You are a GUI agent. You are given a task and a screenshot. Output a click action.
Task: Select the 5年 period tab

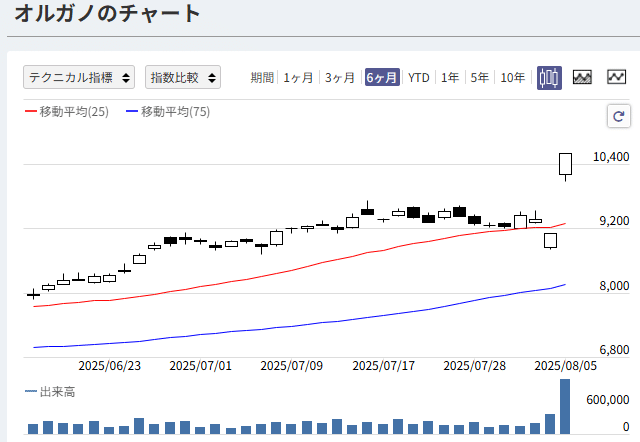click(480, 78)
